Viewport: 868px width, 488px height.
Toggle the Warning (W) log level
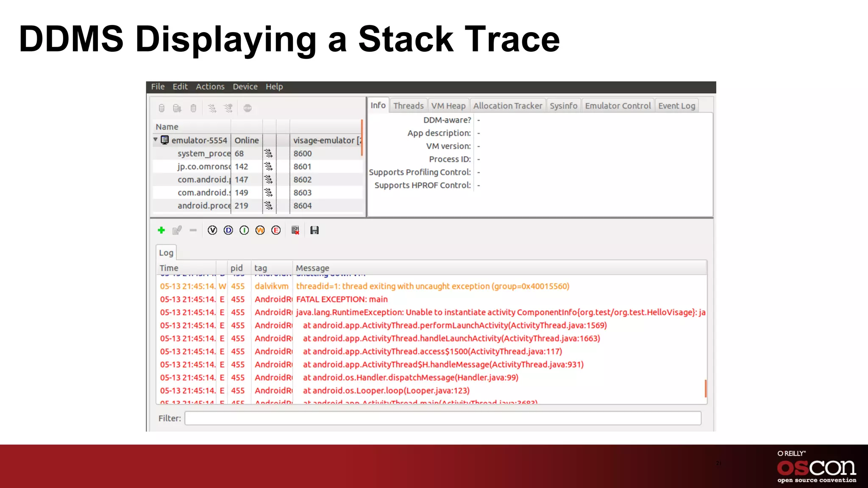point(260,230)
